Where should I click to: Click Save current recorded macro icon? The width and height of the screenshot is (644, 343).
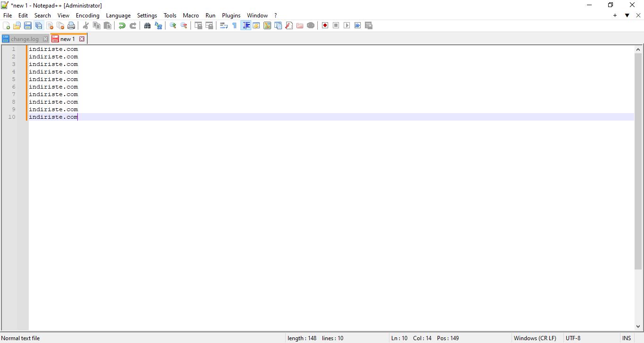pyautogui.click(x=369, y=25)
